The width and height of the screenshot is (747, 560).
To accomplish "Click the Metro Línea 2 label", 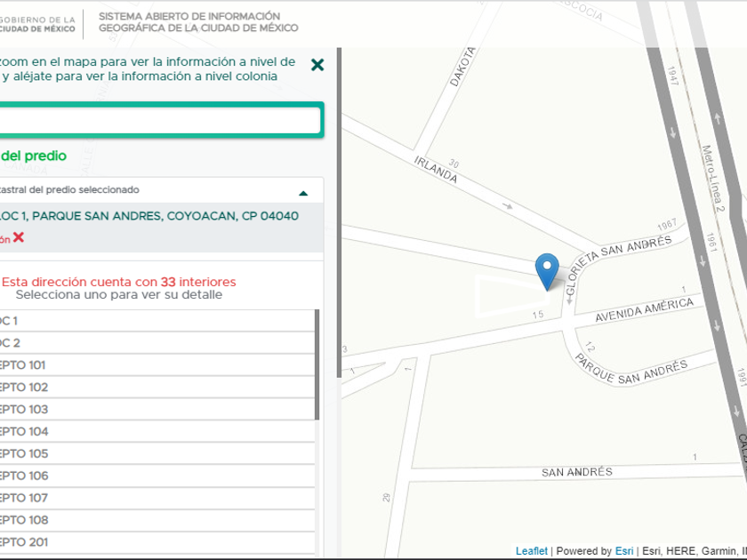I will 713,179.
